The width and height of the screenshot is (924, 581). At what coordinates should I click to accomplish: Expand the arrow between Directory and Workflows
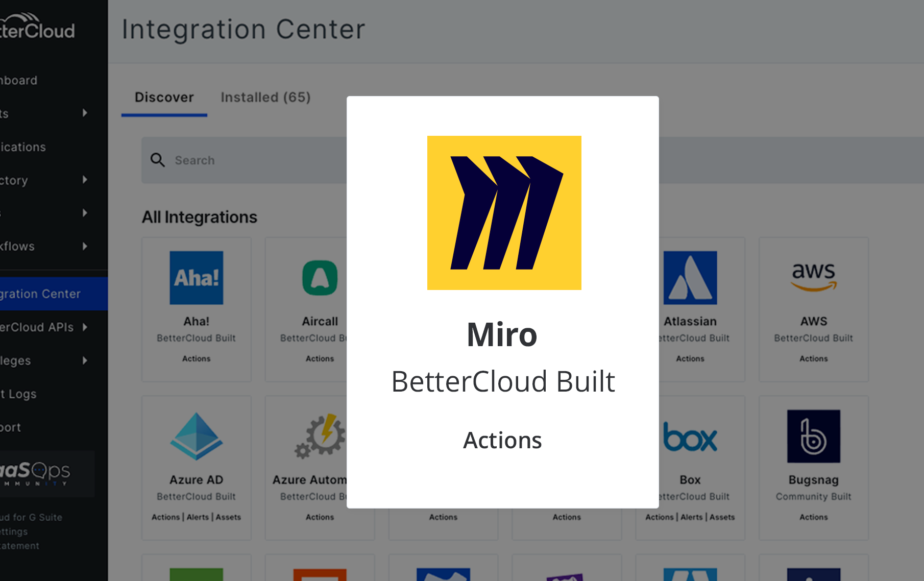click(x=85, y=213)
